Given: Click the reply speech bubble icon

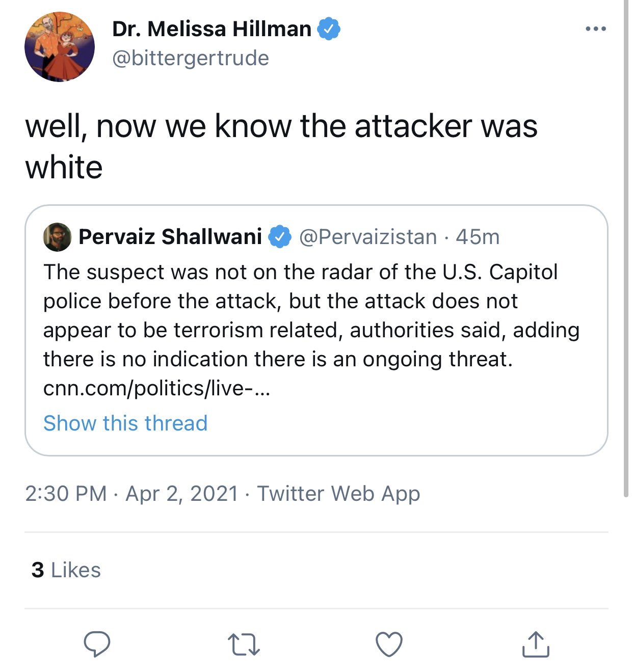Looking at the screenshot, I should pos(97,643).
